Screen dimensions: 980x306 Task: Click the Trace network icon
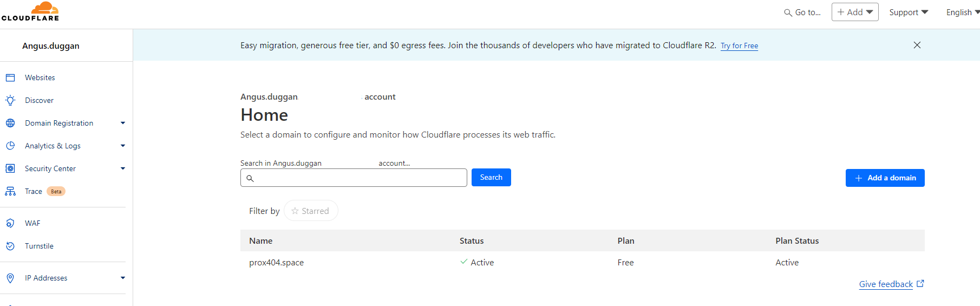coord(10,191)
